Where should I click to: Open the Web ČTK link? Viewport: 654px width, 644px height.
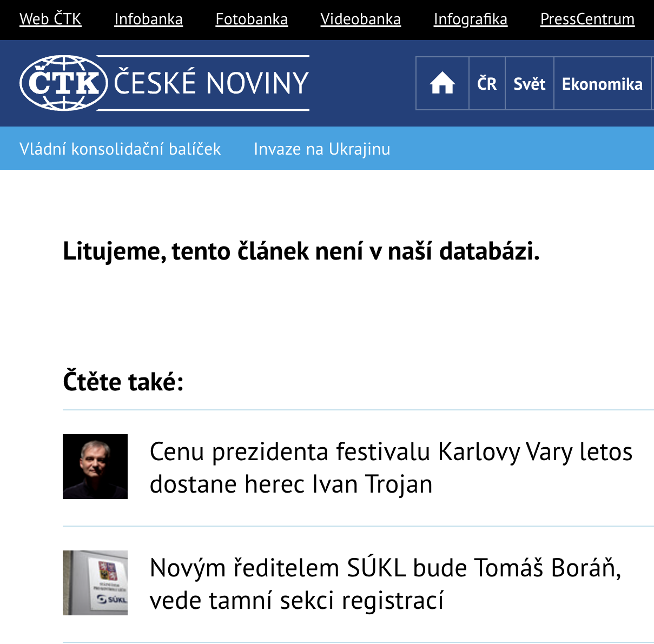(x=50, y=19)
